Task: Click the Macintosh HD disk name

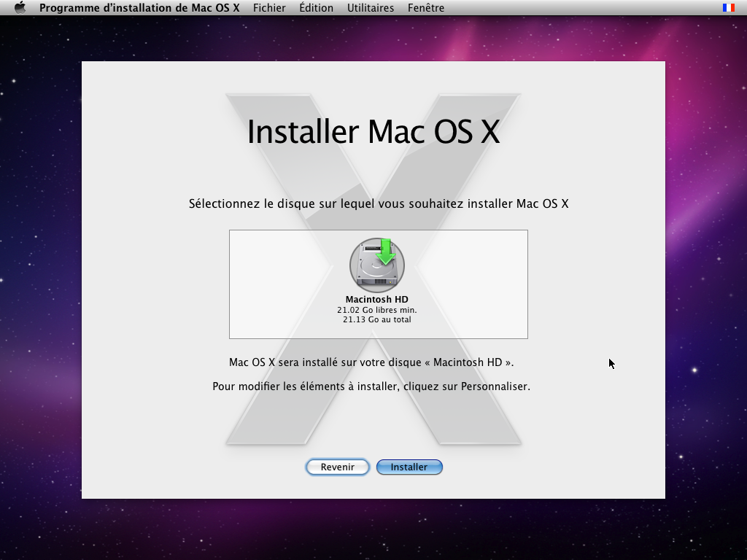Action: point(377,300)
